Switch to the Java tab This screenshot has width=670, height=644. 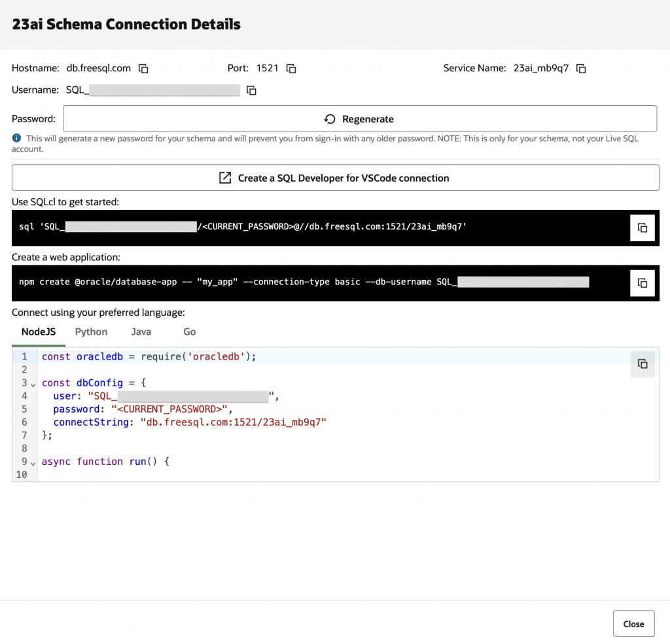pos(141,331)
